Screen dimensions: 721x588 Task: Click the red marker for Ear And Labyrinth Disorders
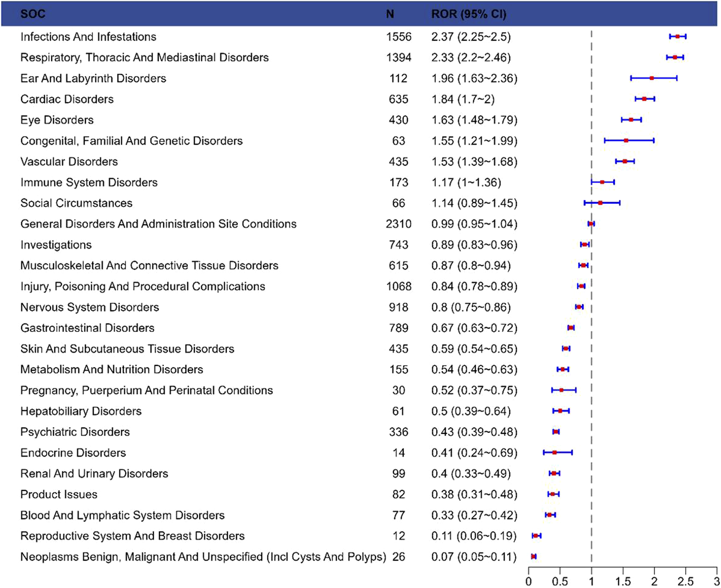(652, 78)
